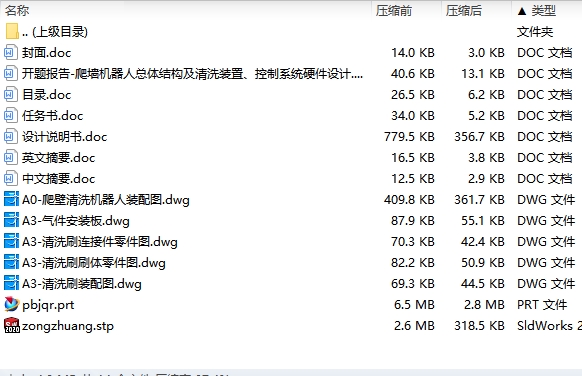Viewport: 582px width, 376px height.
Task: Click the 类型 column header
Action: 543,11
